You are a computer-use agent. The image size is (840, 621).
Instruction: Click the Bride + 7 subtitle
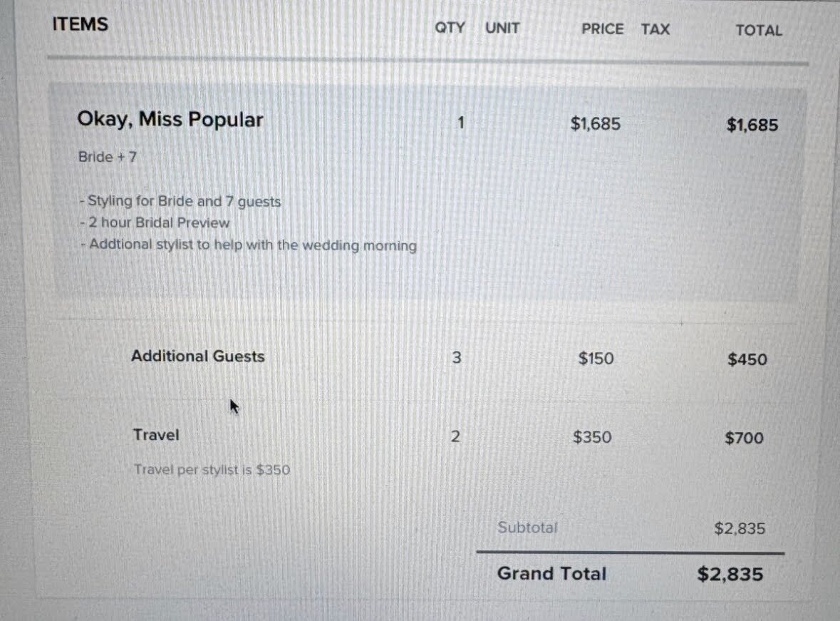click(108, 157)
